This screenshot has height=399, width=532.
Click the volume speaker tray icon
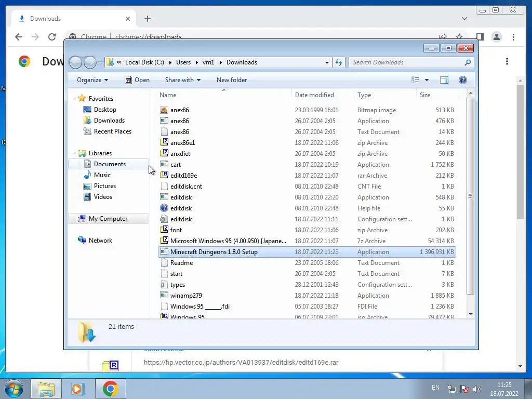click(x=477, y=389)
